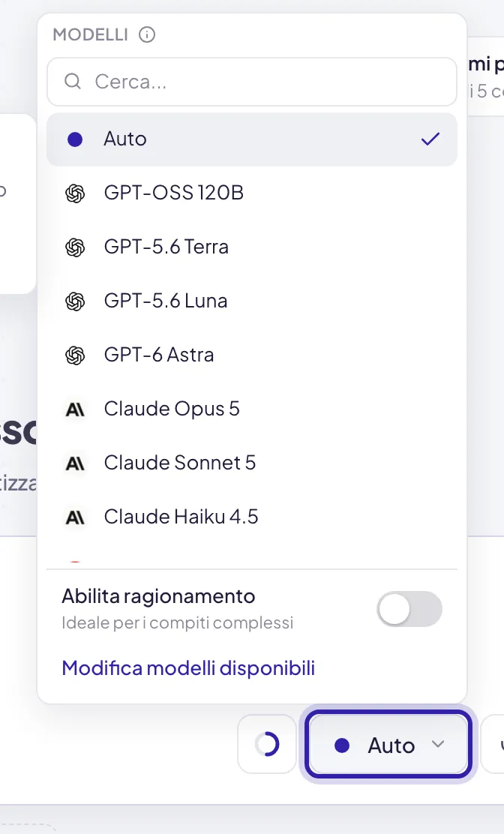Image resolution: width=504 pixels, height=834 pixels.
Task: Open the Modifica modelli disponibili link
Action: (188, 668)
